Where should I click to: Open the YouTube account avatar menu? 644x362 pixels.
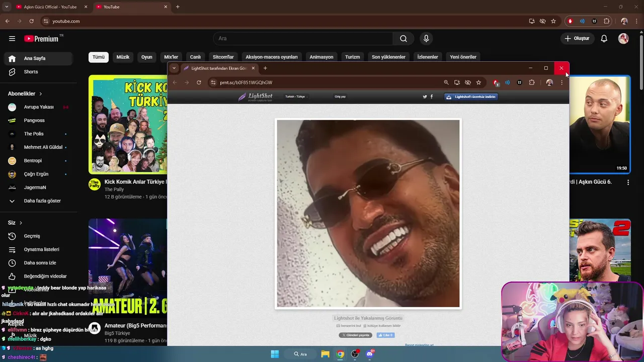pyautogui.click(x=623, y=39)
